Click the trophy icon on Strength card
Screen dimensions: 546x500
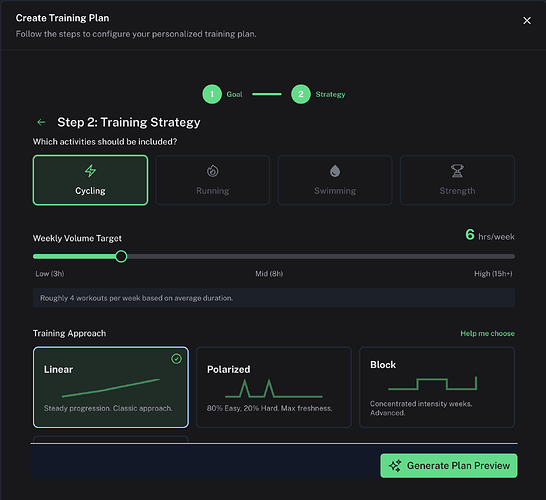coord(457,171)
